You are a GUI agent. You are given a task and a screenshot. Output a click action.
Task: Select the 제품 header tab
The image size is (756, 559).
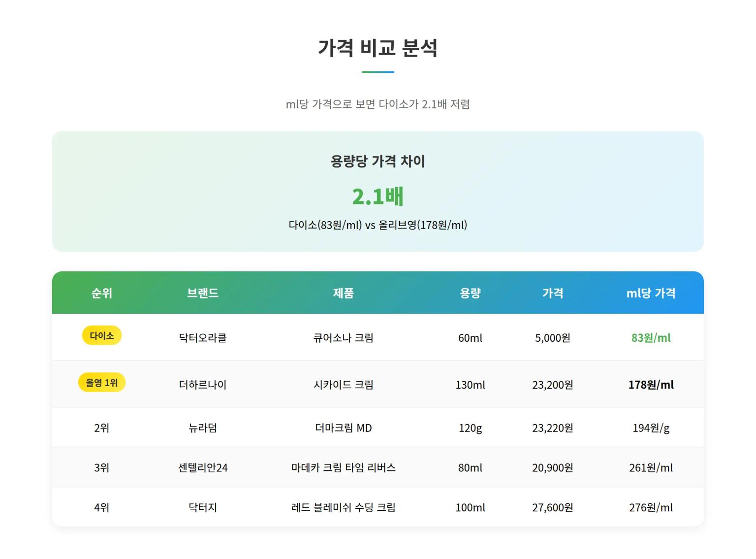click(344, 293)
